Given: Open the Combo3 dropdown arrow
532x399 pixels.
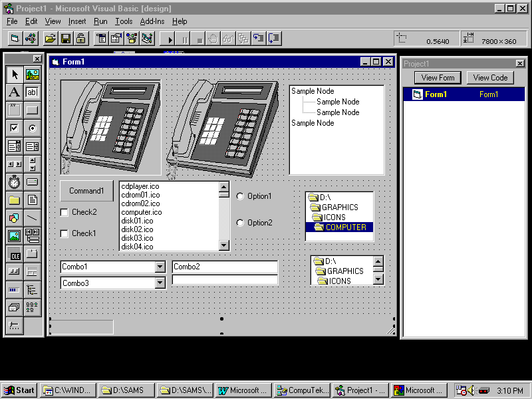Looking at the screenshot, I should coord(160,283).
